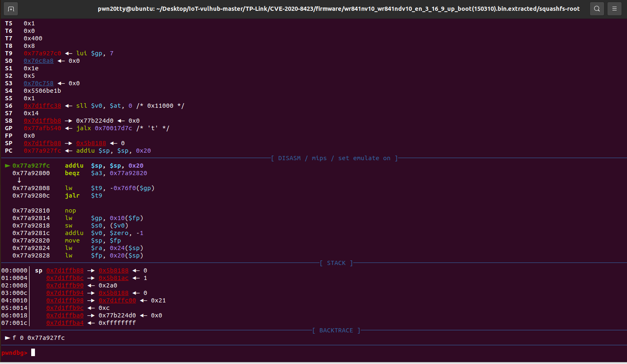Image resolution: width=627 pixels, height=364 pixels.
Task: Open a new terminal tab
Action: [10, 8]
